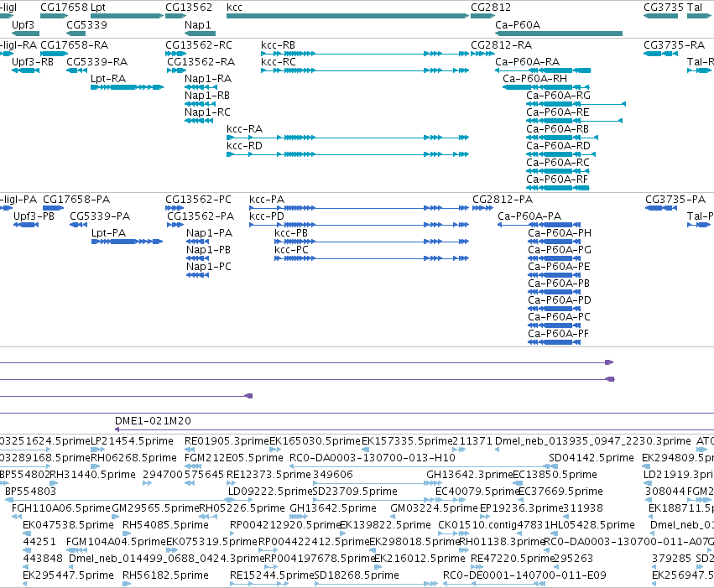Select the Ca-P60A-RE transcript label
This screenshot has width=714, height=588.
558,112
